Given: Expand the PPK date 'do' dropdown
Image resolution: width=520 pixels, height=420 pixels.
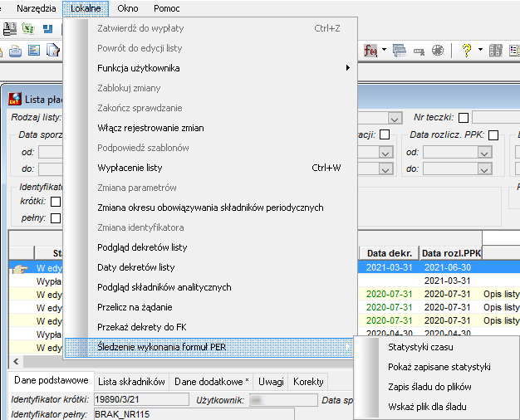Looking at the screenshot, I should click(x=484, y=169).
